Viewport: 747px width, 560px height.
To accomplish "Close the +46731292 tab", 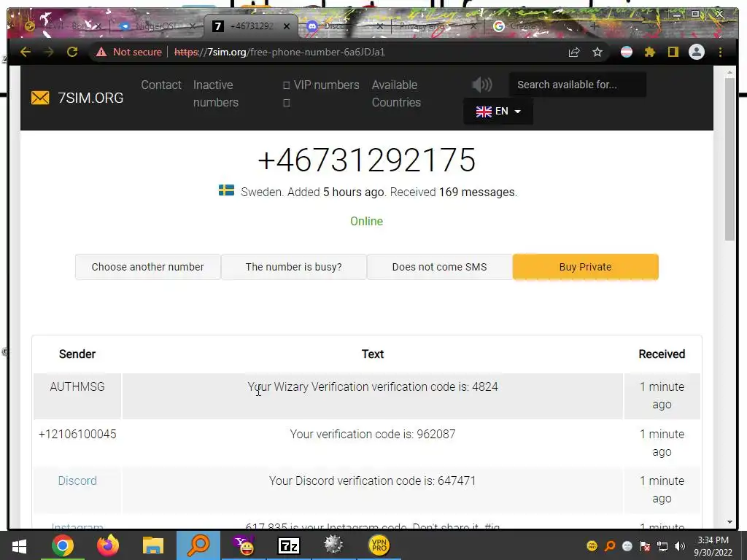I will pos(286,26).
